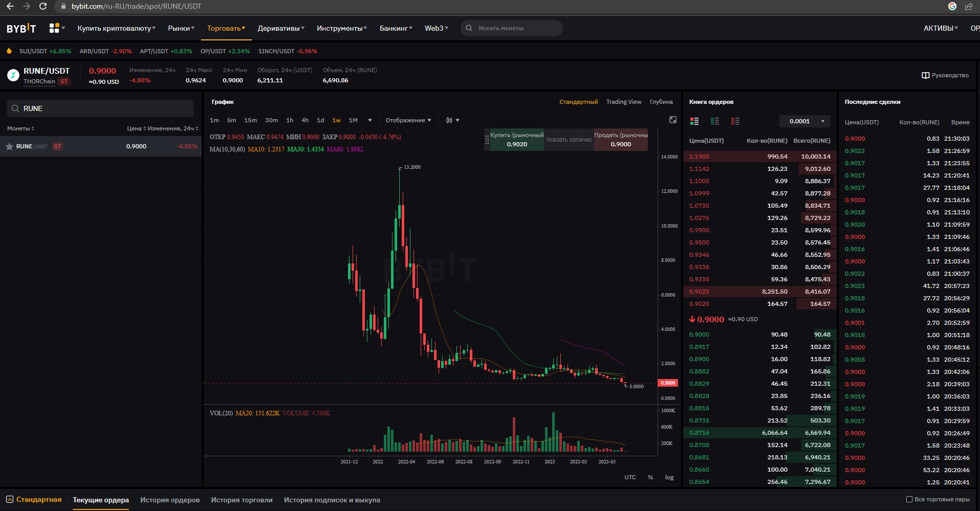Open the Банкинг dropdown menu
Viewport: 980px width, 511px height.
tap(396, 28)
